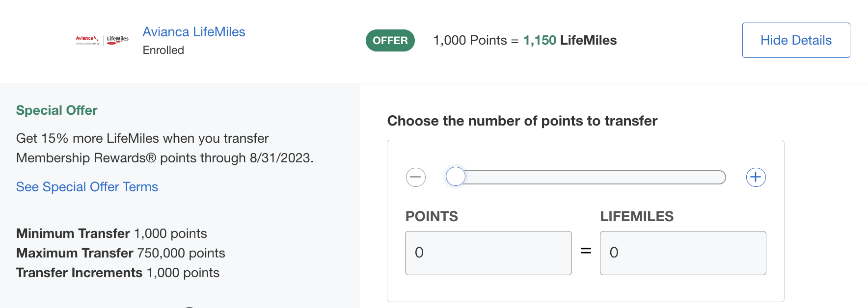The width and height of the screenshot is (868, 308).
Task: Click the equals sign between the fields
Action: coord(586,251)
